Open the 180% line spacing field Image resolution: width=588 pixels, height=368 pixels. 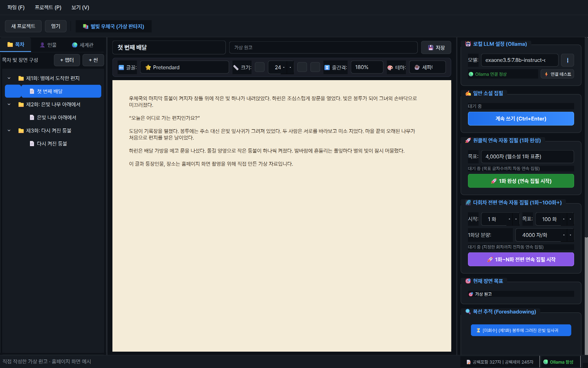(x=367, y=67)
